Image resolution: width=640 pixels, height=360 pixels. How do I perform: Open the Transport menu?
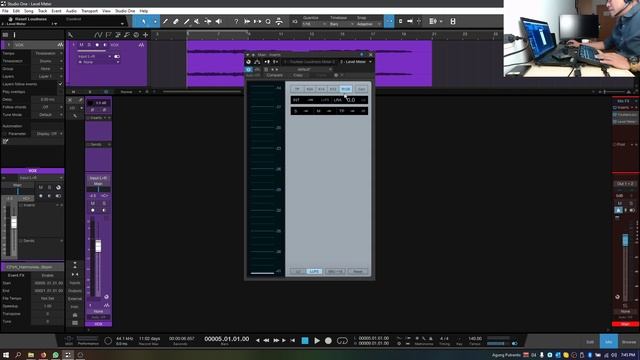pos(89,11)
